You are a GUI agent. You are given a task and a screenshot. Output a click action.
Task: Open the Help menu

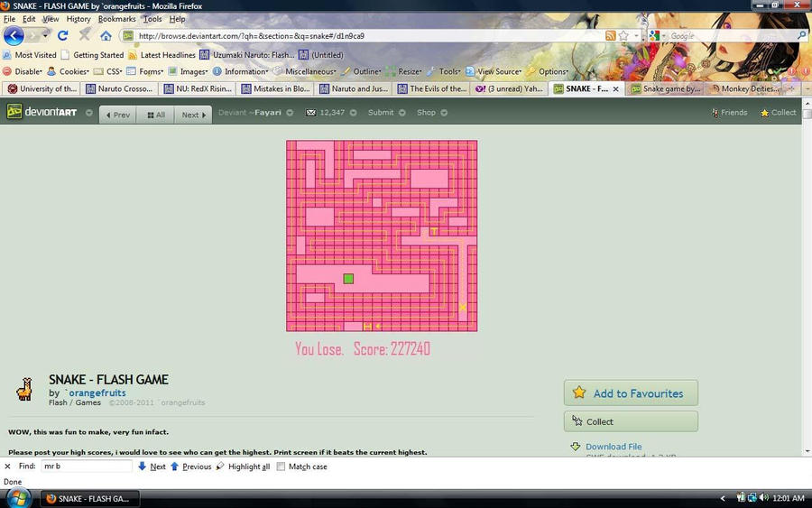[x=177, y=19]
